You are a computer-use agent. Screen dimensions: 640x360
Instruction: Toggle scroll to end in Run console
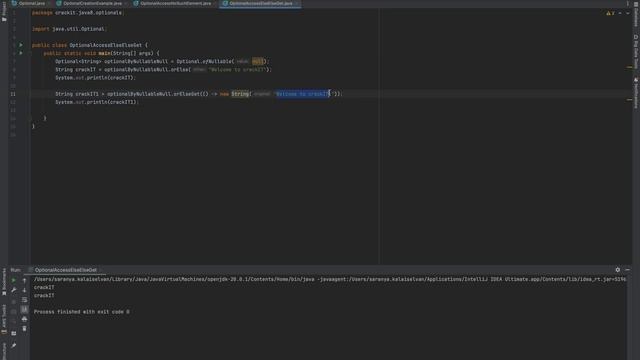(x=24, y=309)
